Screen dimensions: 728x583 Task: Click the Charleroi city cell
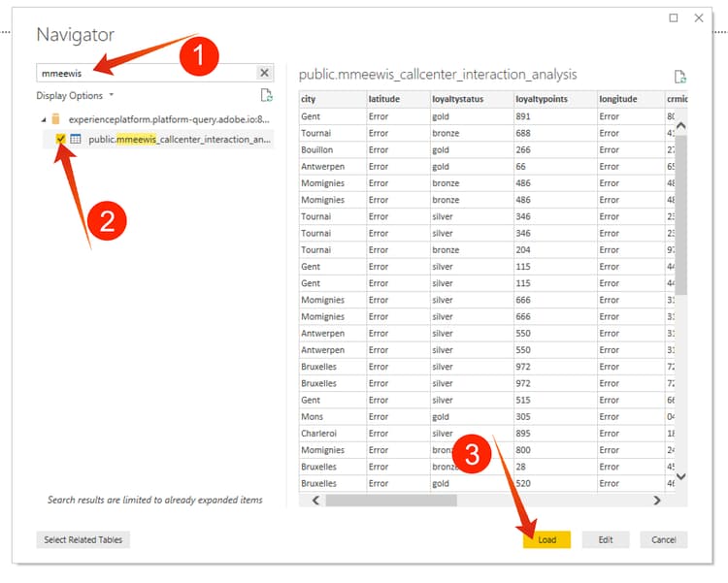point(332,434)
